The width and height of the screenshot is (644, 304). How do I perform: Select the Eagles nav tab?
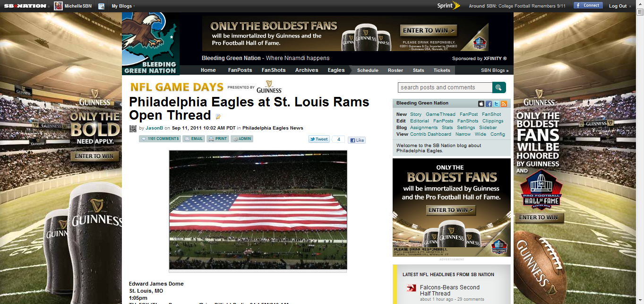[336, 70]
